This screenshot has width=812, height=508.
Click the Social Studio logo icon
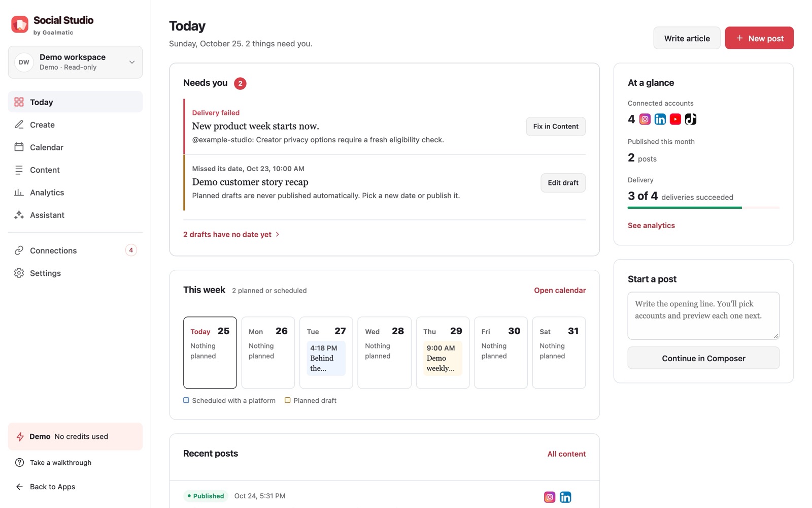[x=20, y=24]
